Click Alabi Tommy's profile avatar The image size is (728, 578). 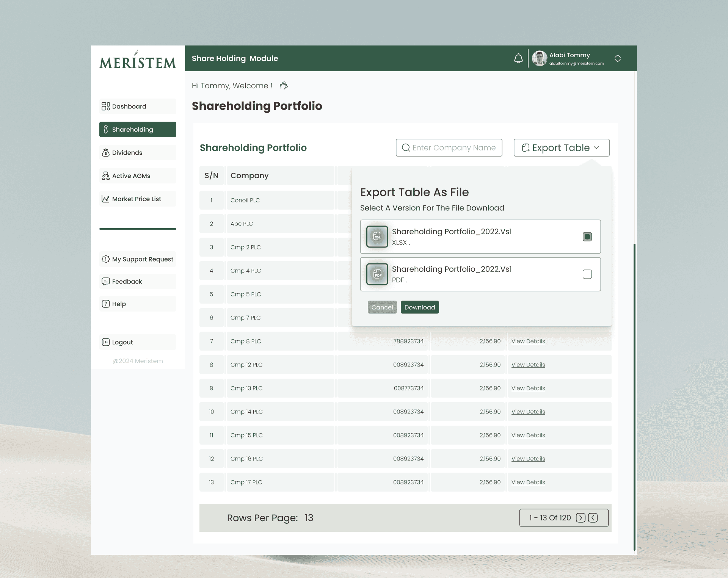click(x=539, y=58)
